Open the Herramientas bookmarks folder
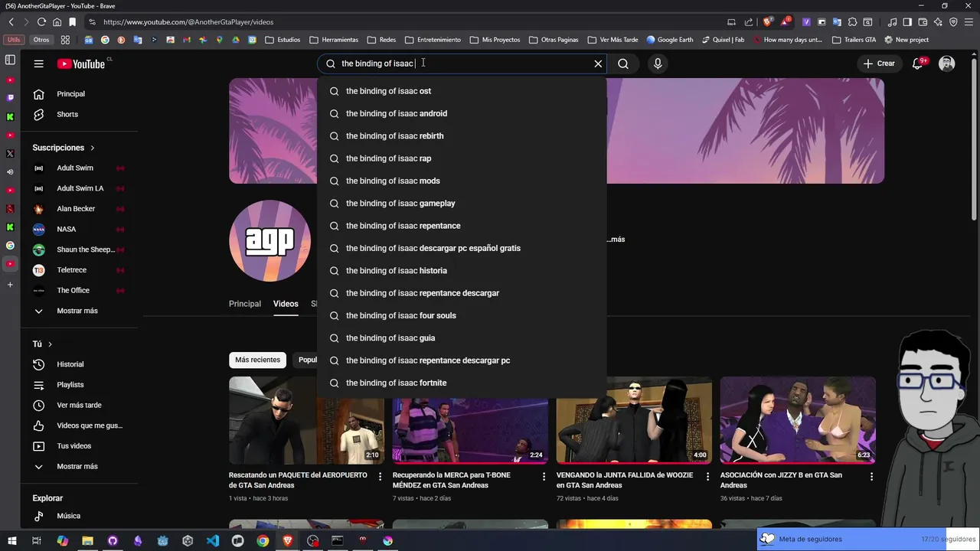 [x=334, y=40]
